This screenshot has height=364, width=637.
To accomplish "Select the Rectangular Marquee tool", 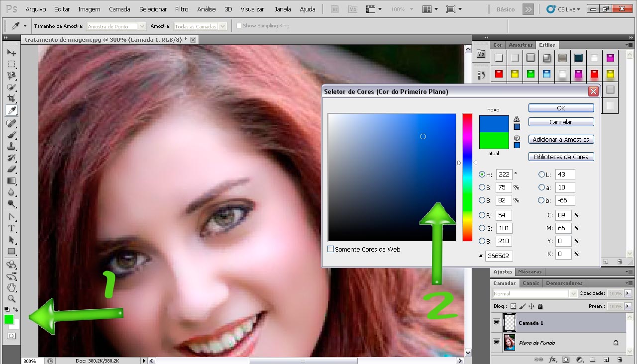I will tap(11, 64).
